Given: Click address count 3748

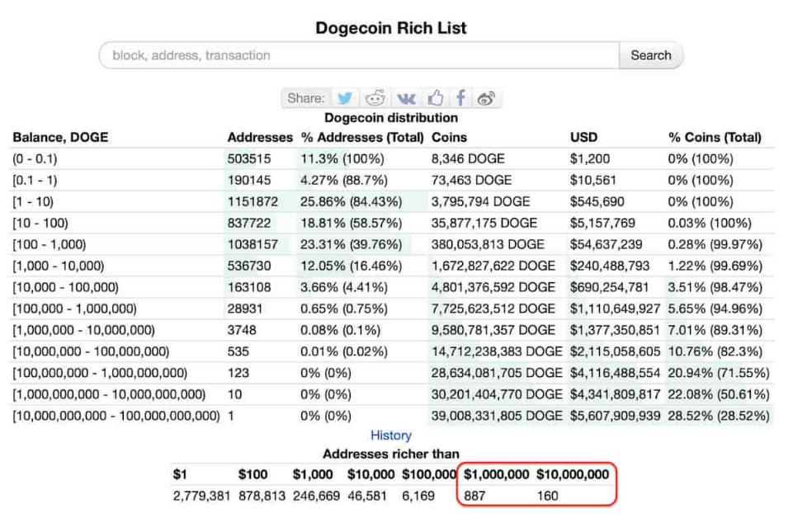Looking at the screenshot, I should pos(242,330).
